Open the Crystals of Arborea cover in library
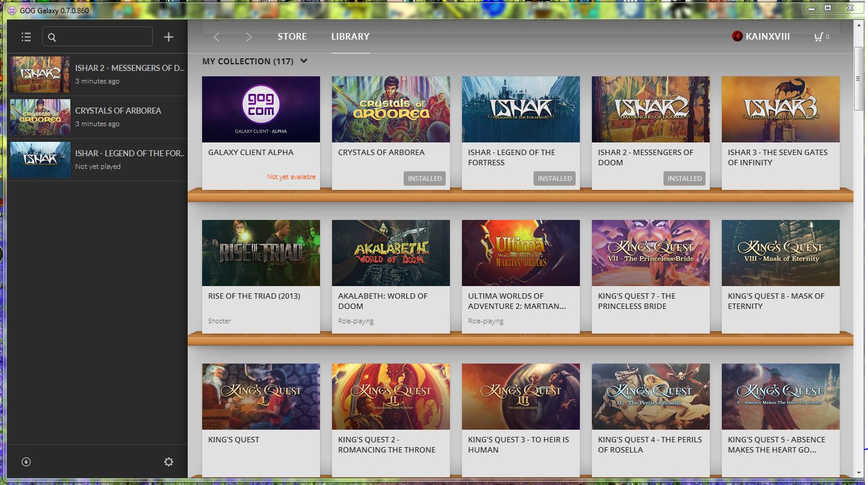868x485 pixels. point(391,109)
